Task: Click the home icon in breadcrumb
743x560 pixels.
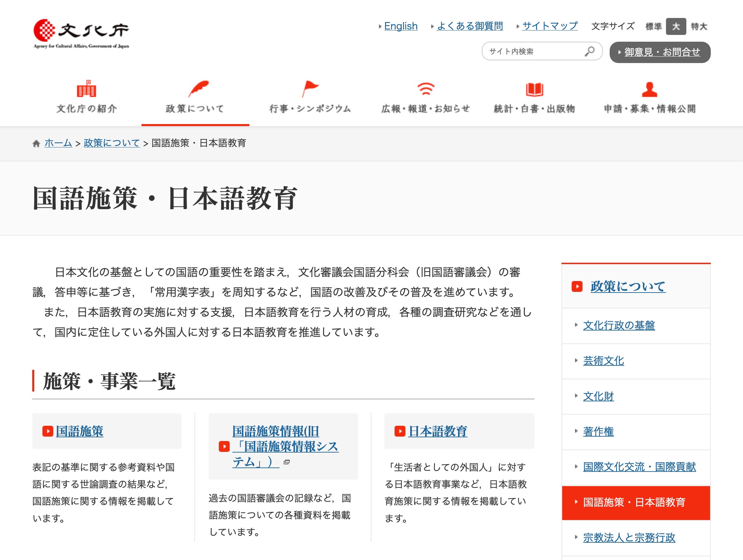Action: [36, 143]
